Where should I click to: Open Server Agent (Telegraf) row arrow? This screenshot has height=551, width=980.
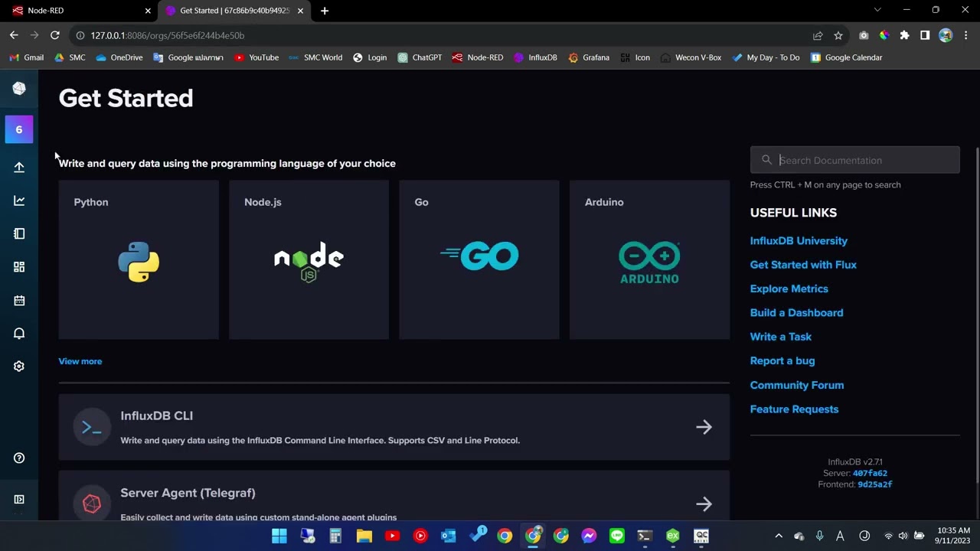[704, 504]
